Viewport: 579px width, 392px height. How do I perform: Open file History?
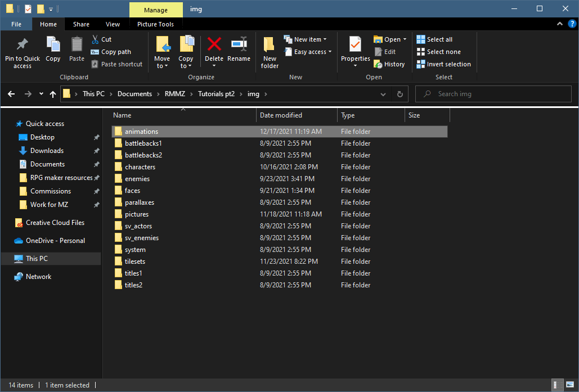(389, 64)
